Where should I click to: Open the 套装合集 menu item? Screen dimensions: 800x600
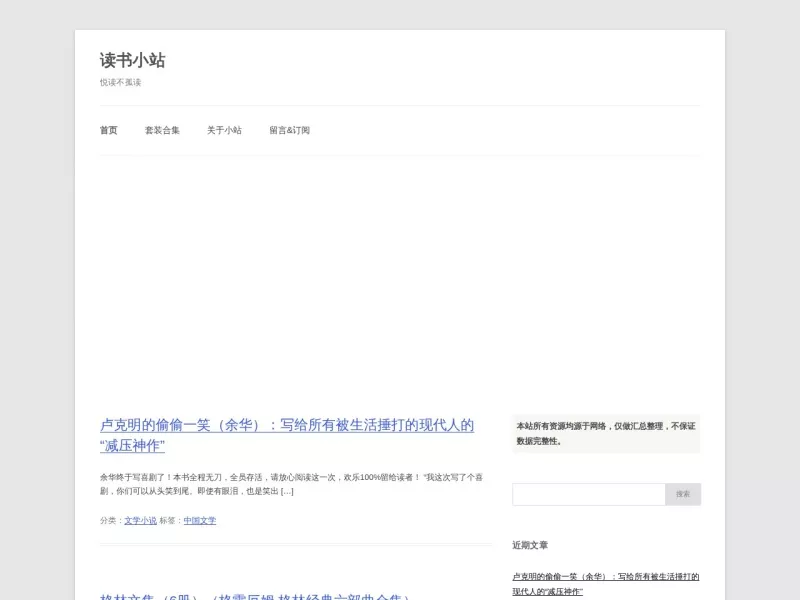coord(162,130)
